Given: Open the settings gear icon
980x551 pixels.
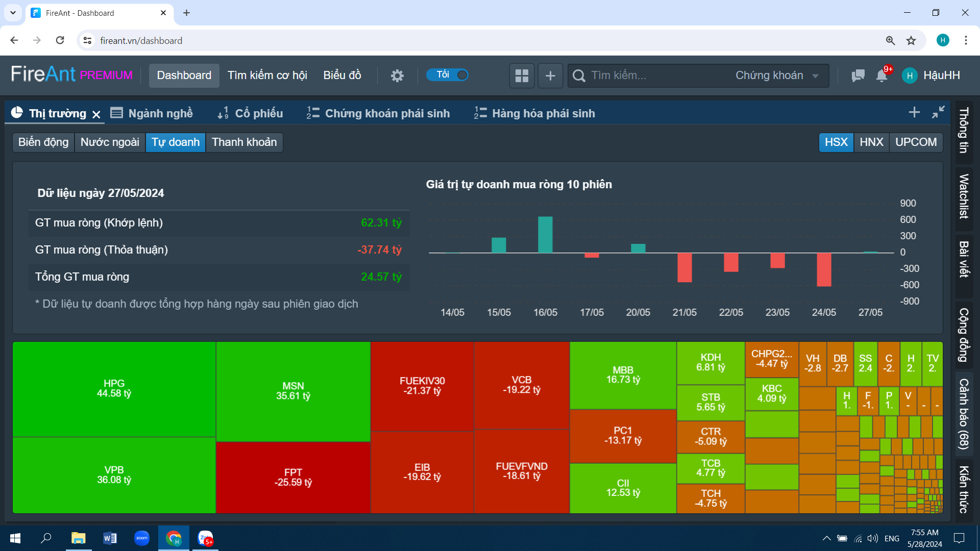Looking at the screenshot, I should [x=397, y=76].
